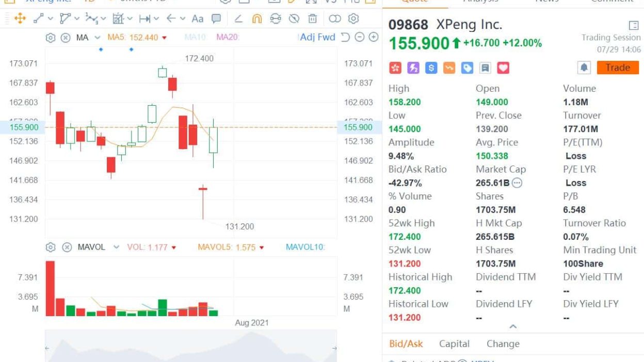This screenshot has width=644, height=362.
Task: Click the Hong Kong market flag icon
Action: tap(395, 68)
